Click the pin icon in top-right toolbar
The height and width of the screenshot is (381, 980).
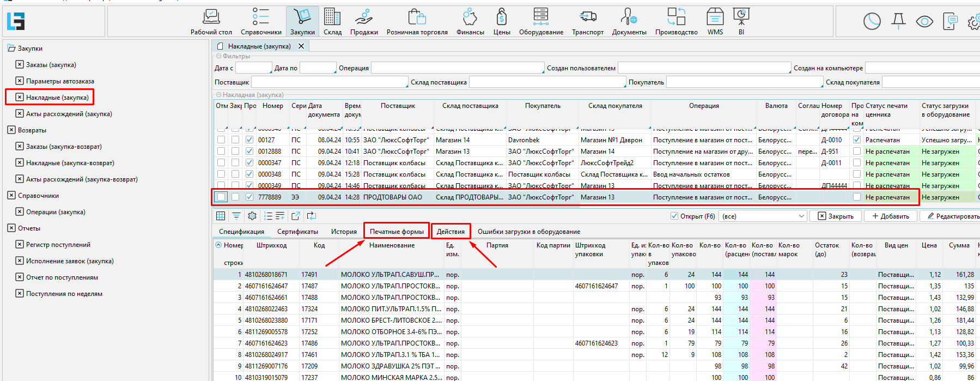[x=898, y=21]
